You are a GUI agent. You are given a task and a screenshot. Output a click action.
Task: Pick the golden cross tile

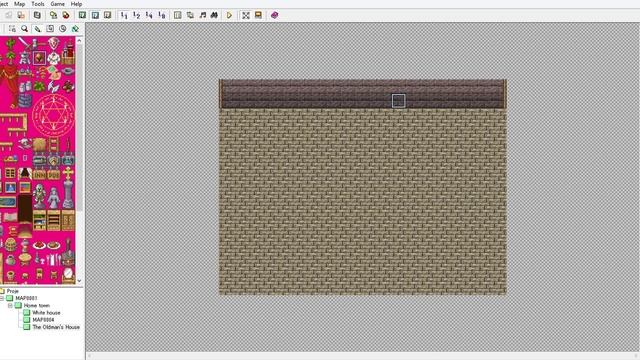point(68,174)
